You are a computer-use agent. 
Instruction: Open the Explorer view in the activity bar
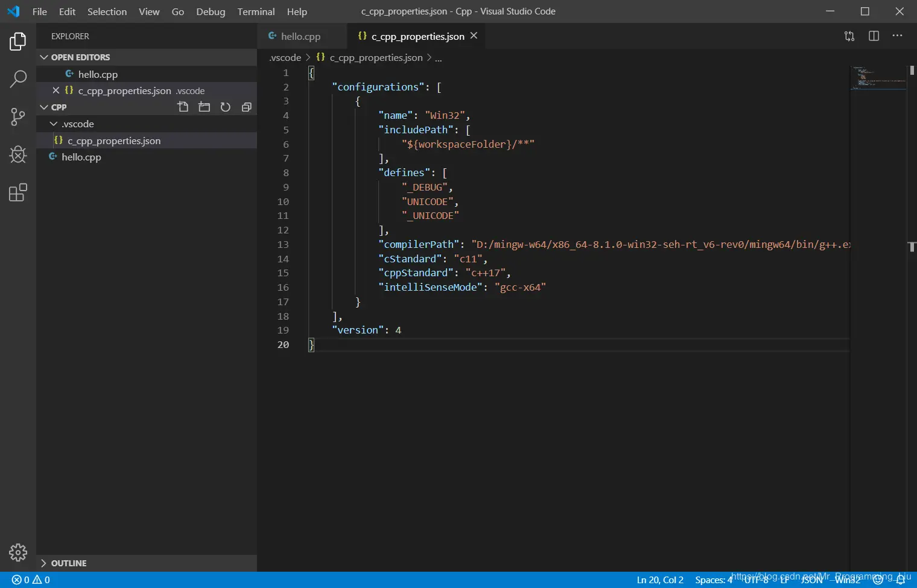click(18, 42)
